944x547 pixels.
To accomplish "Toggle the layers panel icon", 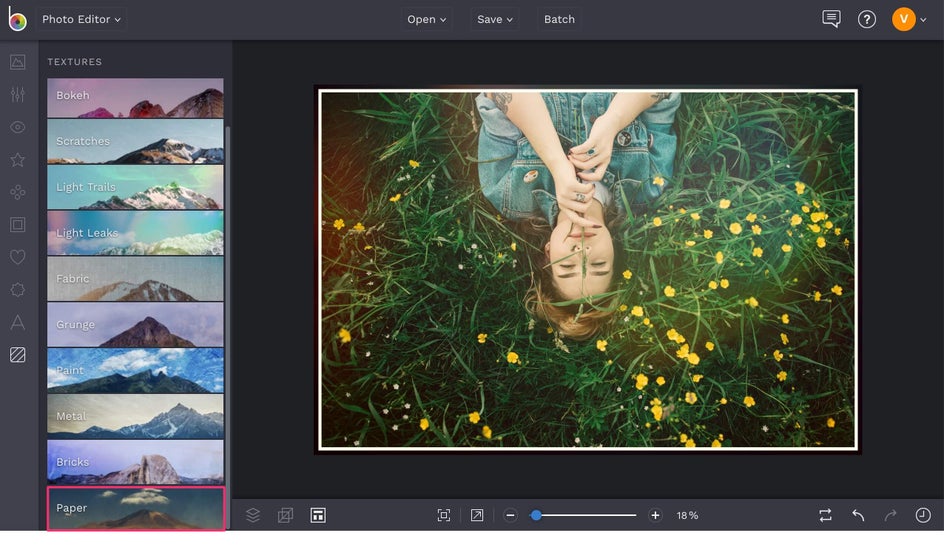I will tap(253, 515).
